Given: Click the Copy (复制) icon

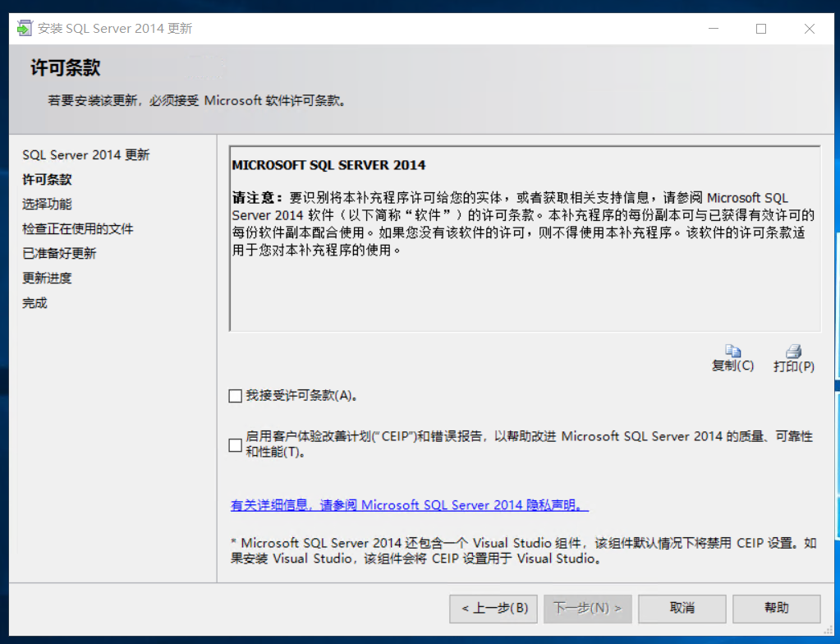Looking at the screenshot, I should [x=733, y=351].
